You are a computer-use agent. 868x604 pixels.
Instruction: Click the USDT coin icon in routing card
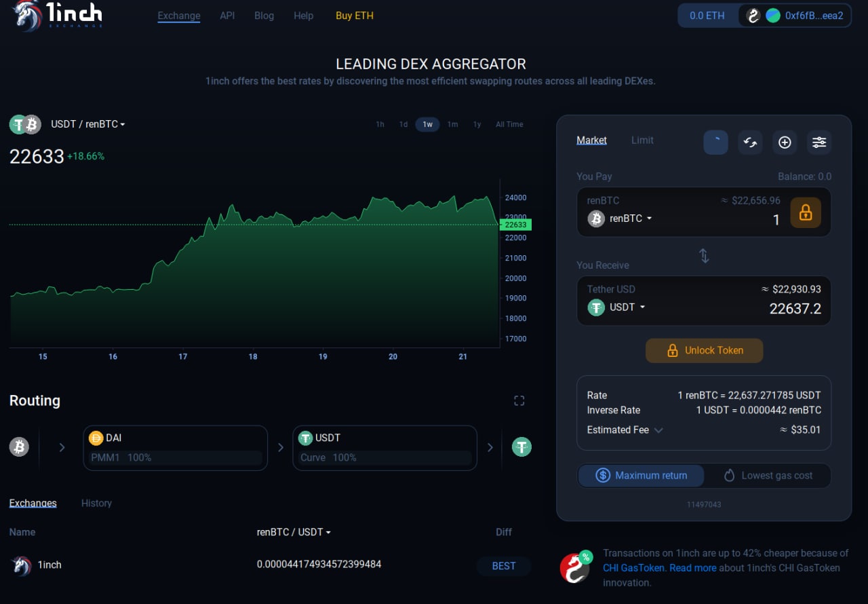point(306,438)
